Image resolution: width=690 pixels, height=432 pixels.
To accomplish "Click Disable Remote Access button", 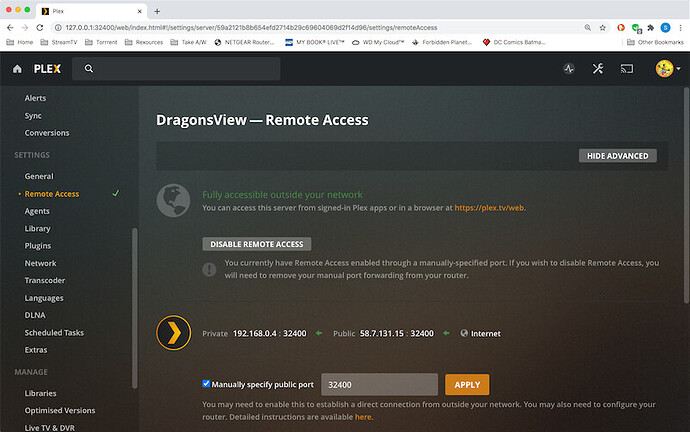I will pyautogui.click(x=257, y=244).
